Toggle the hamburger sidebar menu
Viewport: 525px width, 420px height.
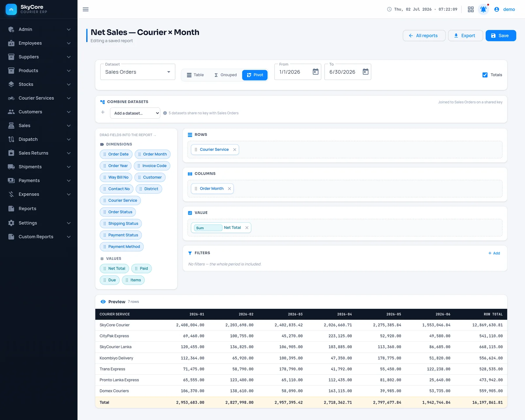pos(86,9)
